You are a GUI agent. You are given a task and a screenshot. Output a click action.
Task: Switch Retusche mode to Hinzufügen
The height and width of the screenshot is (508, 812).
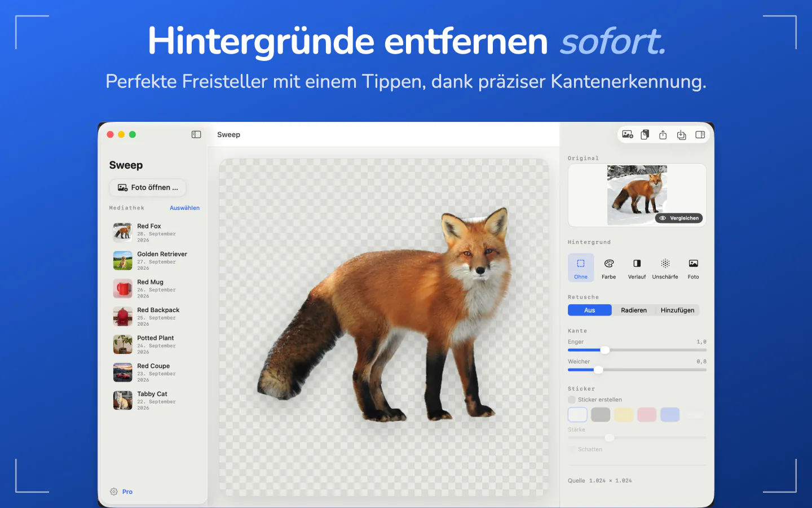tap(678, 310)
